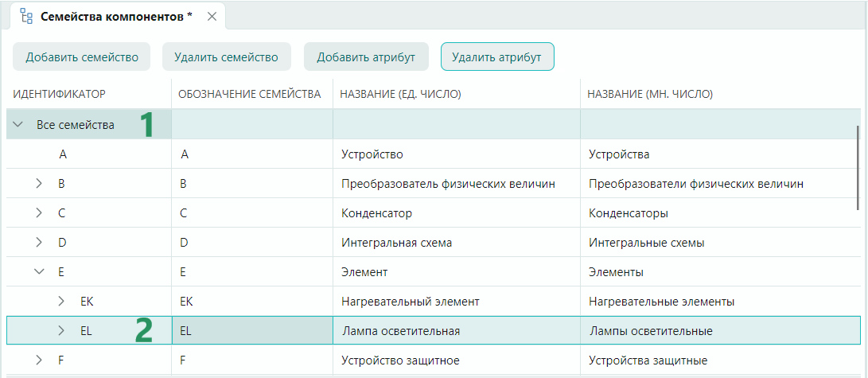Click the НАЗВАНИЕ (МН. ЧИСЛО) column header

(x=650, y=95)
